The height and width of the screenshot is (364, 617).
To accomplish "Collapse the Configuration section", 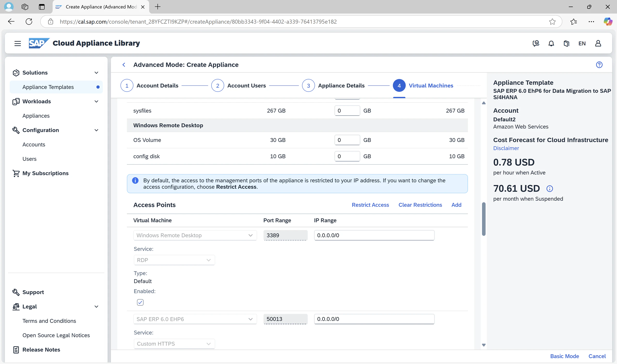I will [96, 130].
